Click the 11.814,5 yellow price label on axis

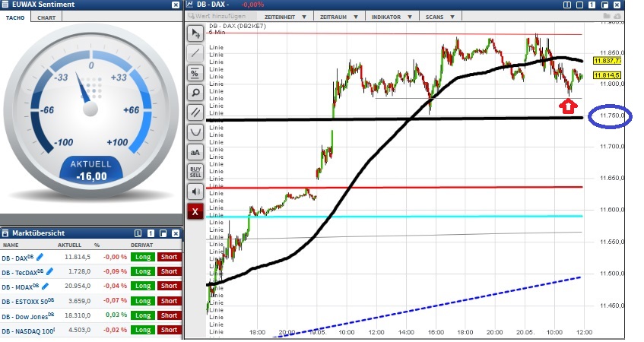pos(608,75)
